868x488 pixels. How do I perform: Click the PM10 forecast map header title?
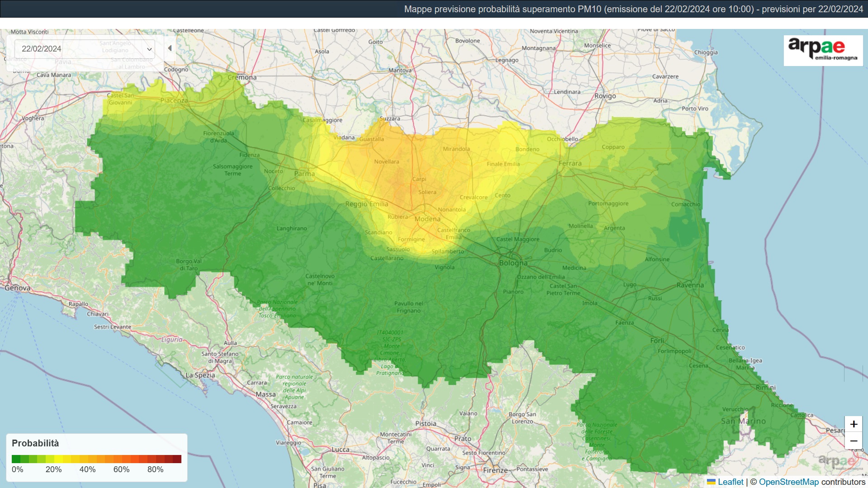click(633, 9)
